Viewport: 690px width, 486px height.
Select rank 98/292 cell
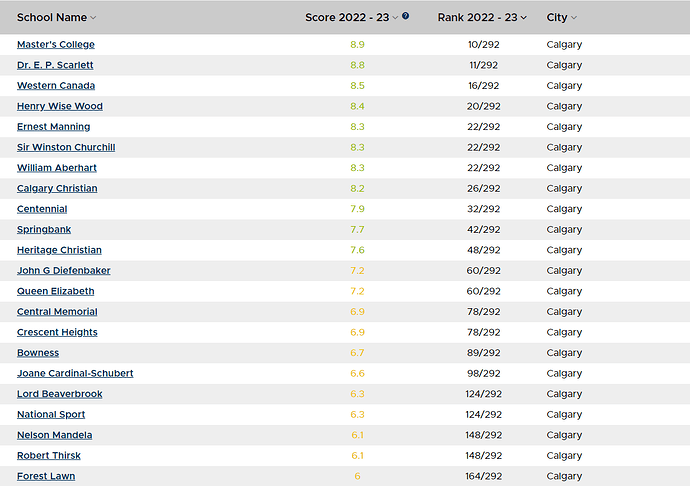click(484, 373)
